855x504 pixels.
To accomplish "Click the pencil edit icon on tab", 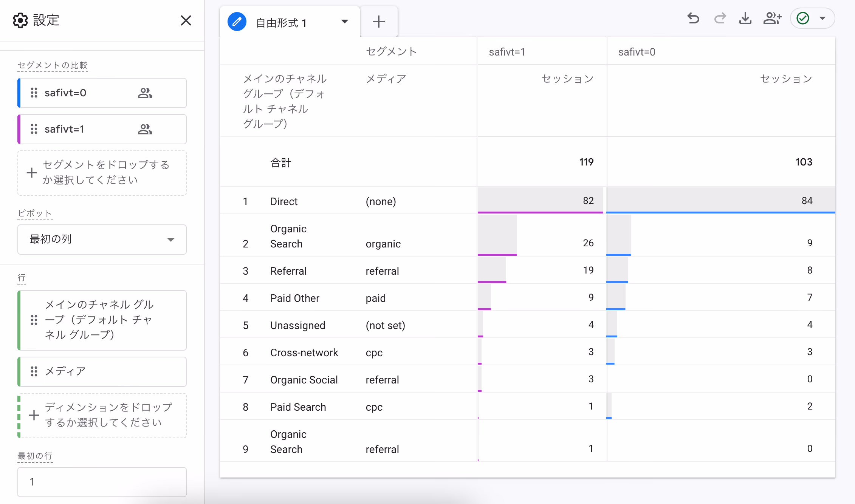I will pos(237,22).
